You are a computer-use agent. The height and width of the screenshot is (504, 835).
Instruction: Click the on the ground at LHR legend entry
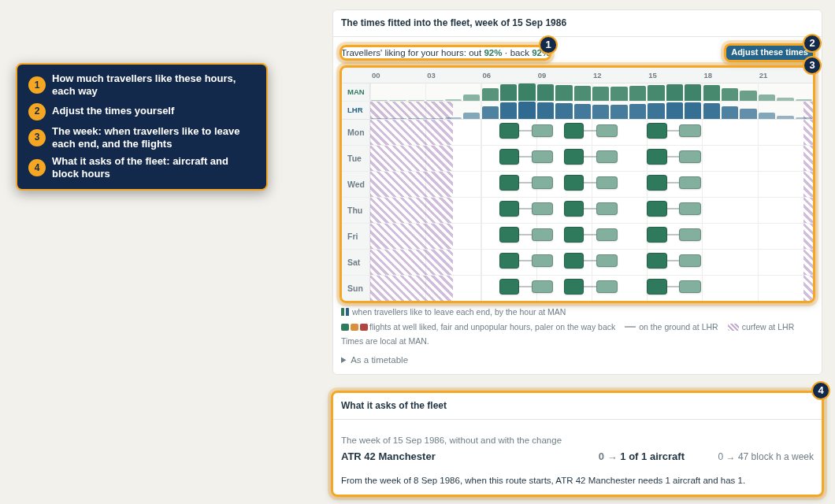[x=671, y=328]
